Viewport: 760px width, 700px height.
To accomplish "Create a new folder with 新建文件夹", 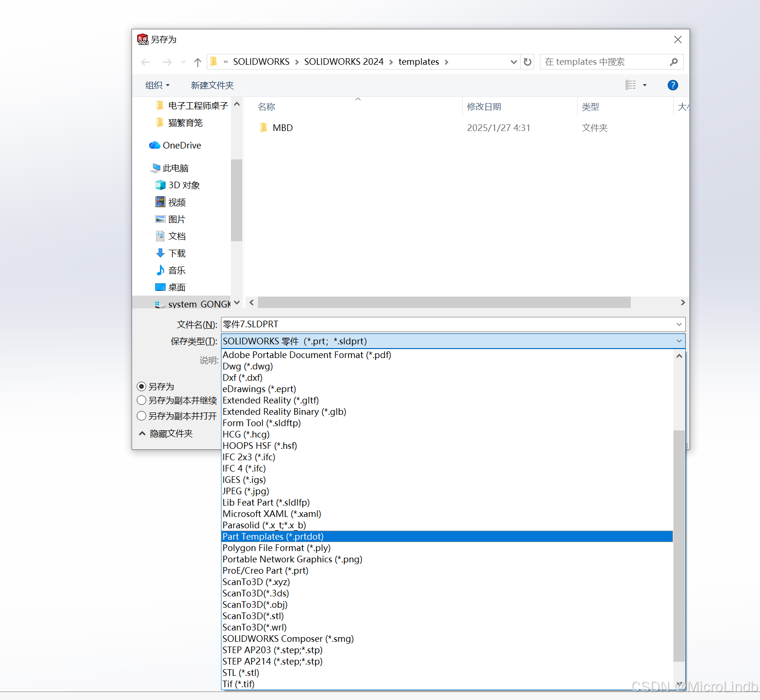I will (212, 85).
